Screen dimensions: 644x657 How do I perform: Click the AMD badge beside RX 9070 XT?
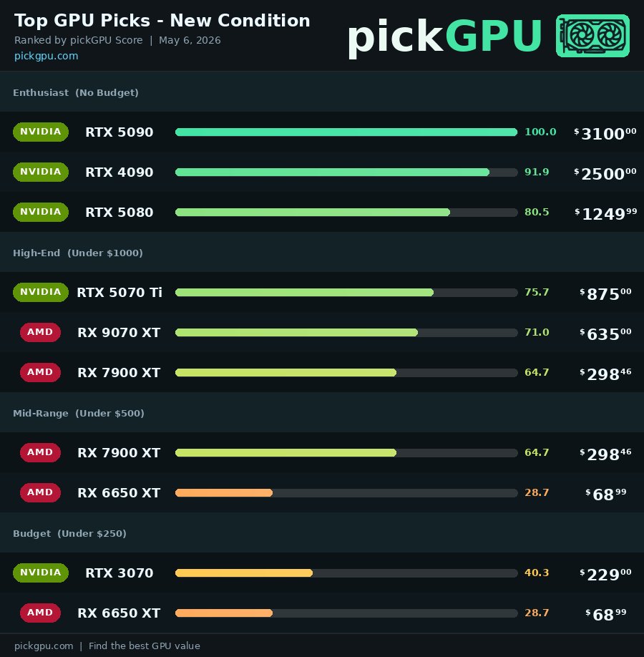pos(40,332)
